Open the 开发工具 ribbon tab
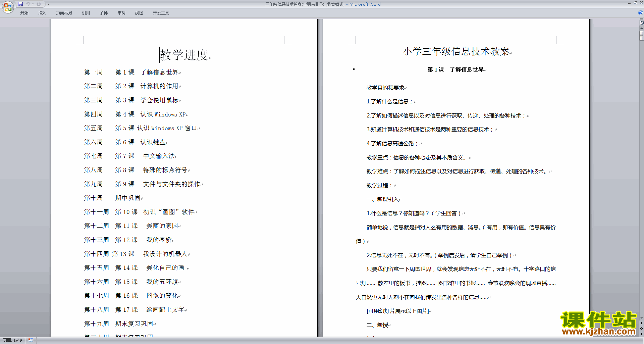Screen dimensions: 644x344 coord(161,13)
